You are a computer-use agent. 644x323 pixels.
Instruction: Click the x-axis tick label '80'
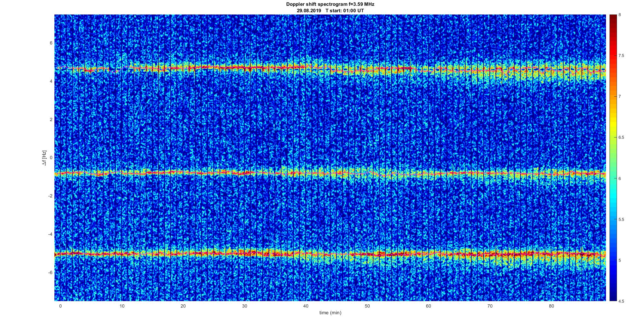coord(551,306)
